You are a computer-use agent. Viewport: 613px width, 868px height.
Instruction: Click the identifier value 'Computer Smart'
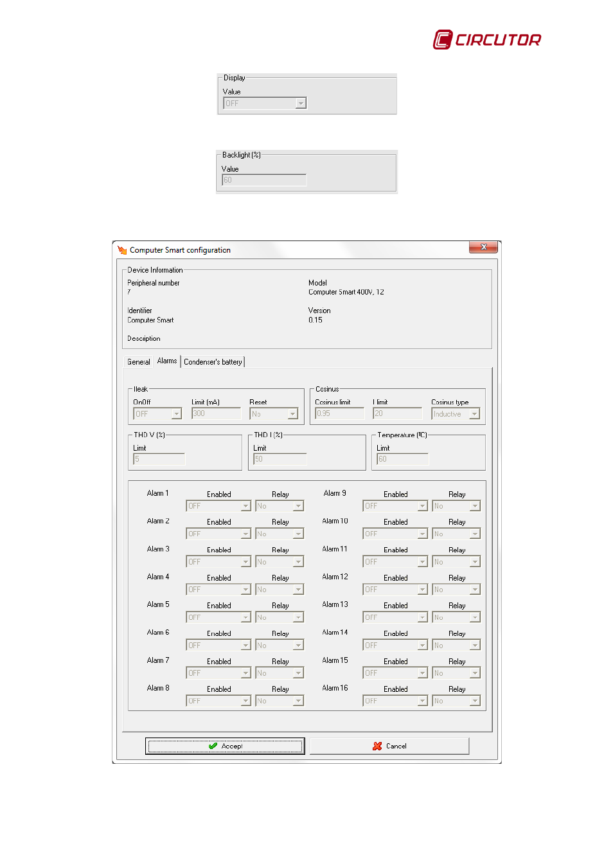(150, 320)
